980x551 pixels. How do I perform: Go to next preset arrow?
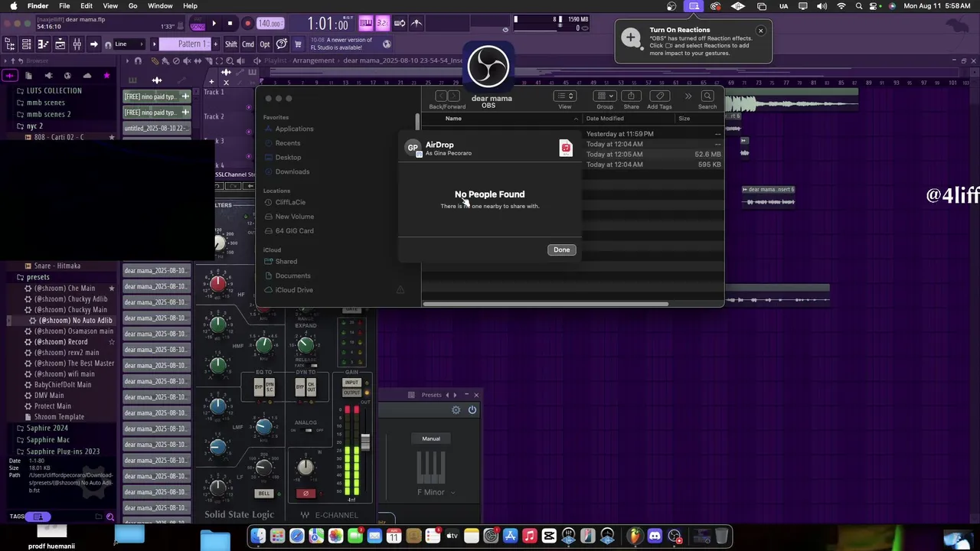point(456,395)
